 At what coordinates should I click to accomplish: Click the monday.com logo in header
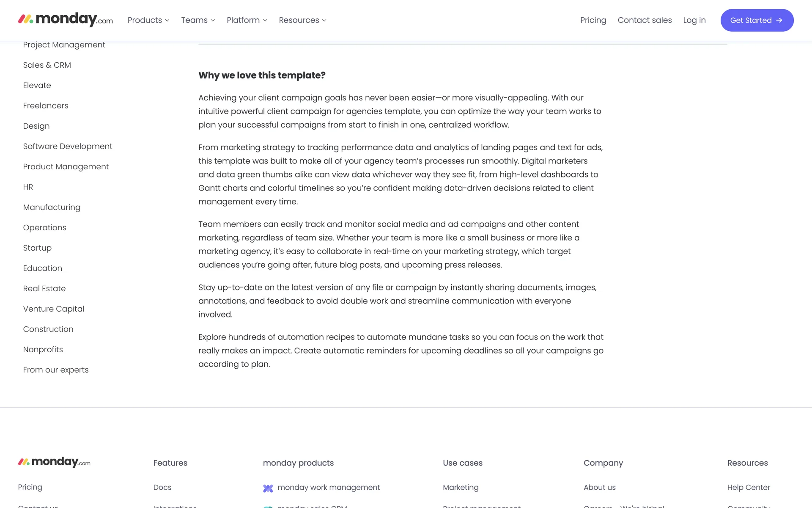[x=65, y=19]
